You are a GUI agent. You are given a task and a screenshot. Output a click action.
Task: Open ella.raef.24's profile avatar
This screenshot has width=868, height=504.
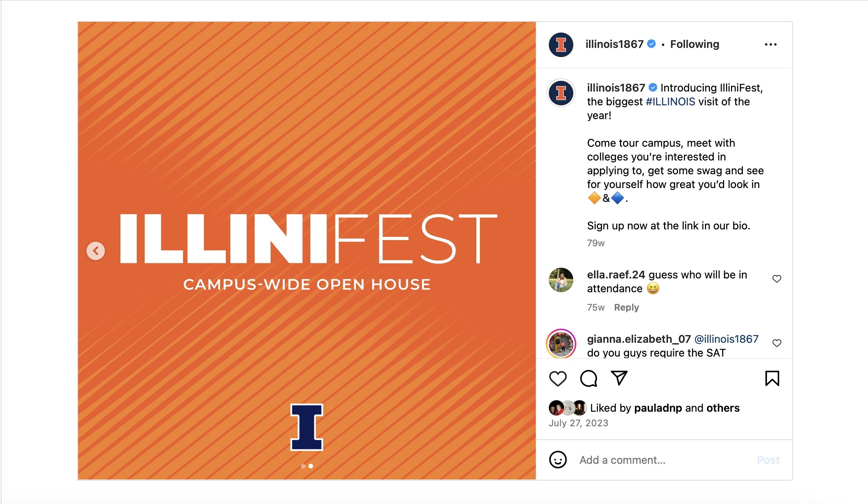pyautogui.click(x=561, y=280)
